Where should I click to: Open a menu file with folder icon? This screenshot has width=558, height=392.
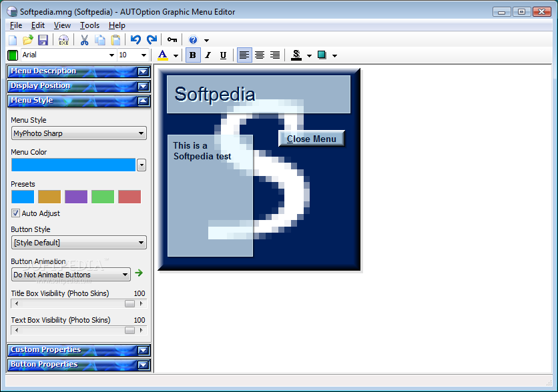28,40
